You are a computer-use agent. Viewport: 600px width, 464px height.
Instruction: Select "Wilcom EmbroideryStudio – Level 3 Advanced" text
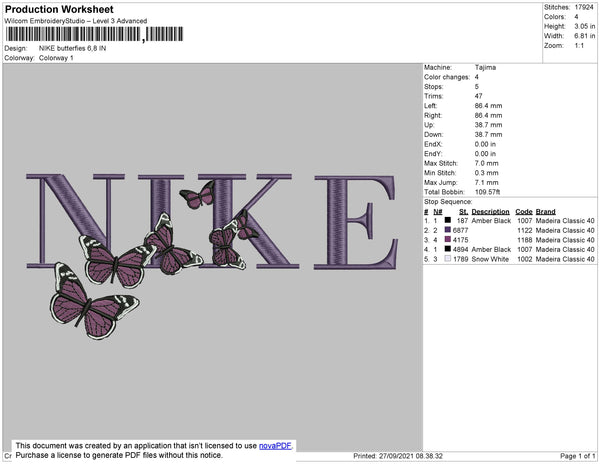(x=76, y=21)
